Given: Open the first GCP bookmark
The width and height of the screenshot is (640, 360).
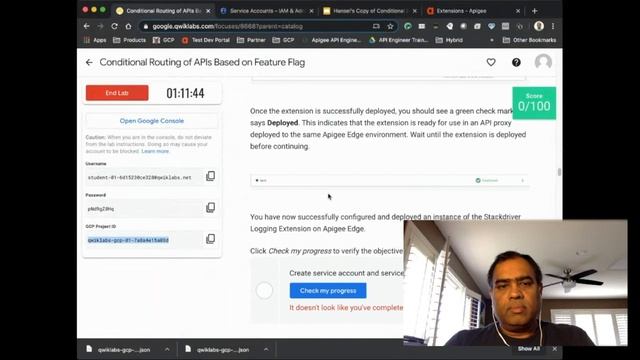Looking at the screenshot, I should (x=163, y=40).
